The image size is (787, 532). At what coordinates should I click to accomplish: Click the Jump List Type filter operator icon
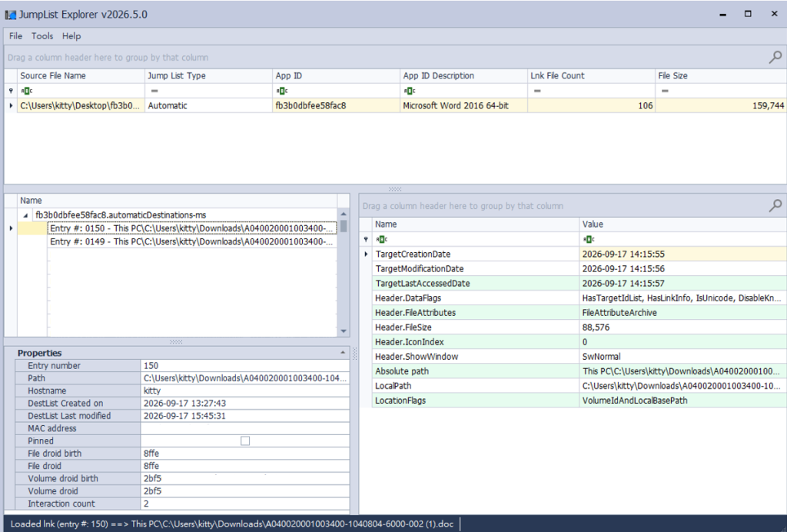pyautogui.click(x=154, y=91)
